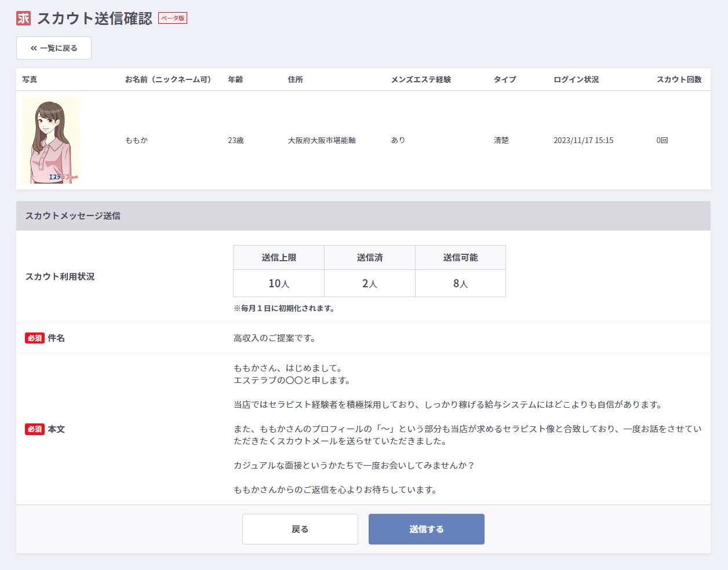
Task: Select the name ももか in the table
Action: click(136, 140)
